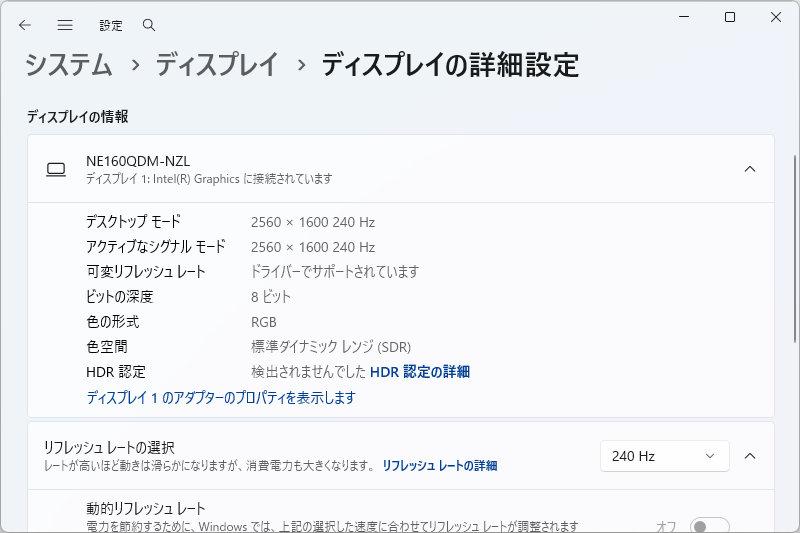This screenshot has height=533, width=800.
Task: Open the 240 Hz refresh rate dropdown
Action: [665, 456]
